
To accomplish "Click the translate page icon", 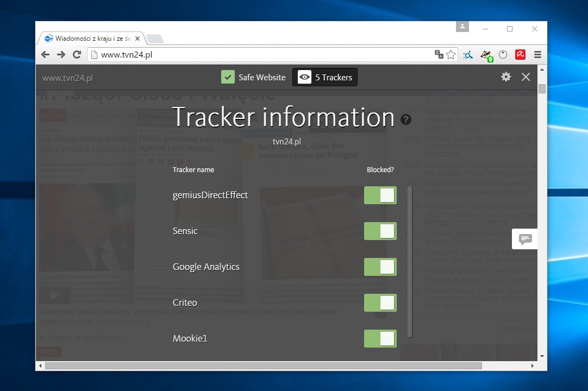I will pyautogui.click(x=439, y=54).
